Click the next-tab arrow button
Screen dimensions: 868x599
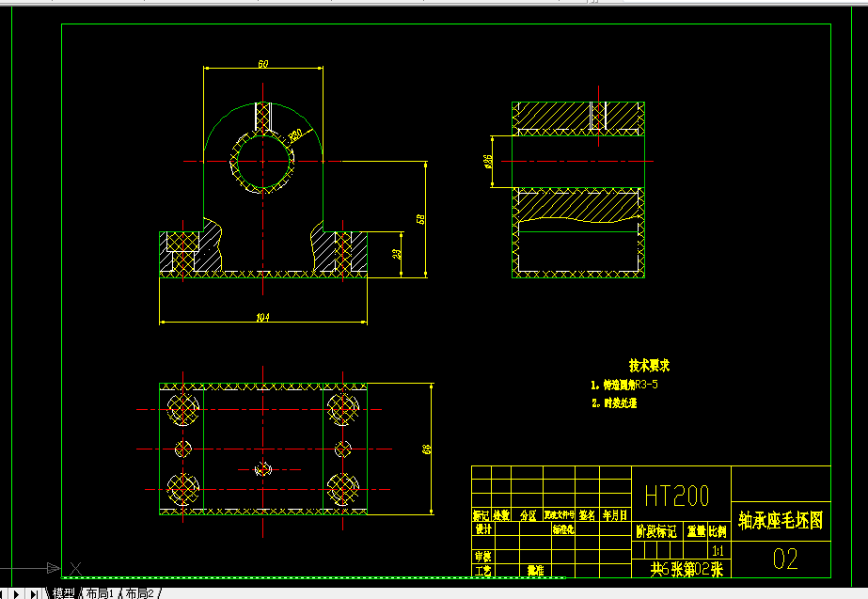[x=17, y=594]
